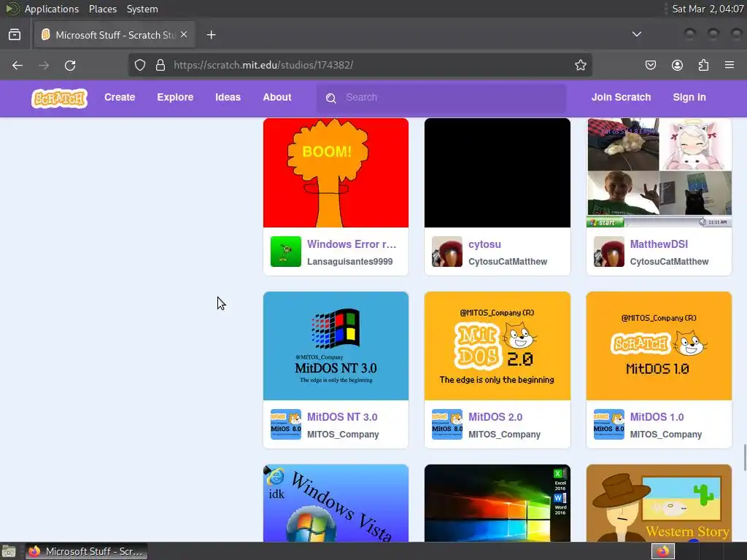Viewport: 747px width, 560px height.
Task: Click Sign in link
Action: tap(689, 98)
